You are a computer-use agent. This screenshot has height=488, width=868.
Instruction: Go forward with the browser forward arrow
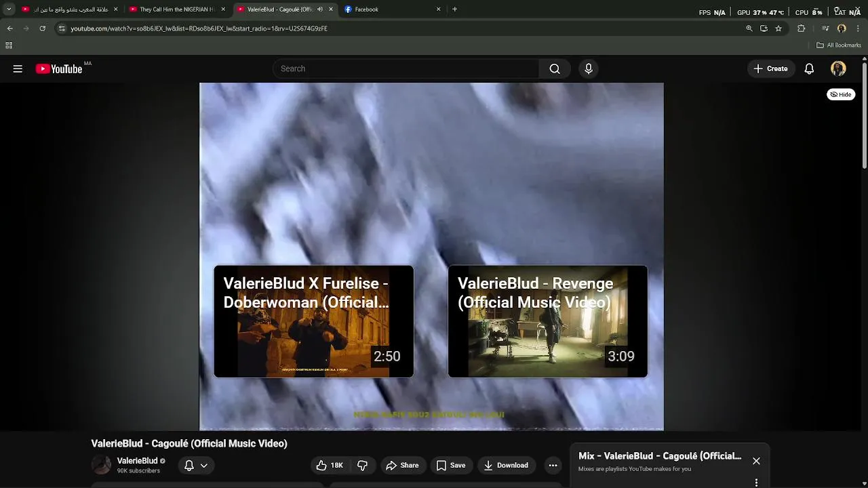(26, 28)
